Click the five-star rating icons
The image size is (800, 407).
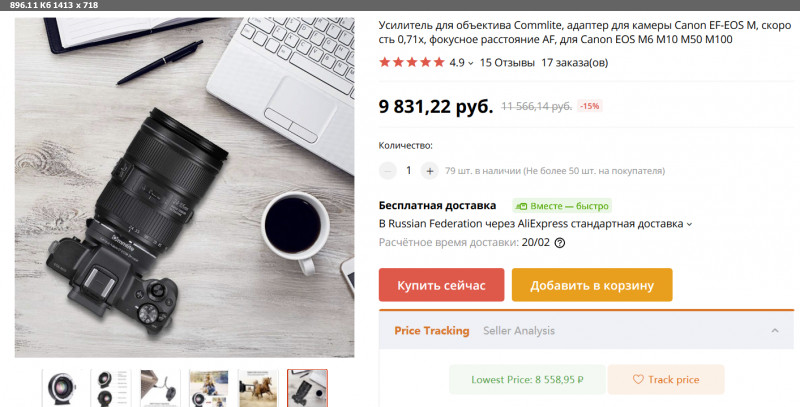point(411,62)
